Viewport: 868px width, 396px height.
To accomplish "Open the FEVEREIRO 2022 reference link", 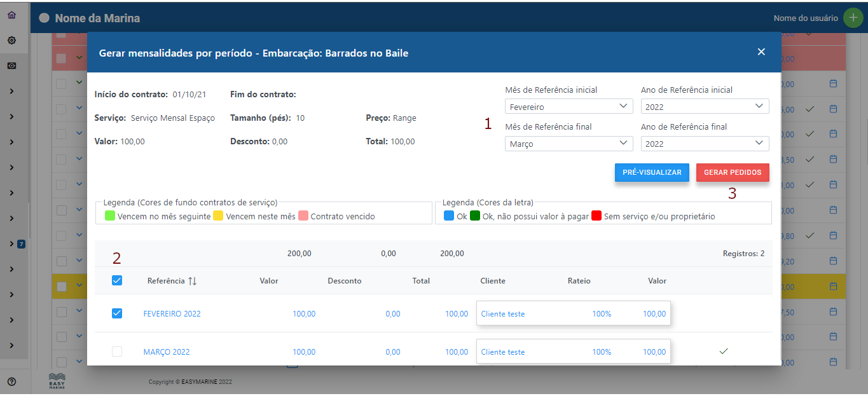I will click(x=172, y=313).
